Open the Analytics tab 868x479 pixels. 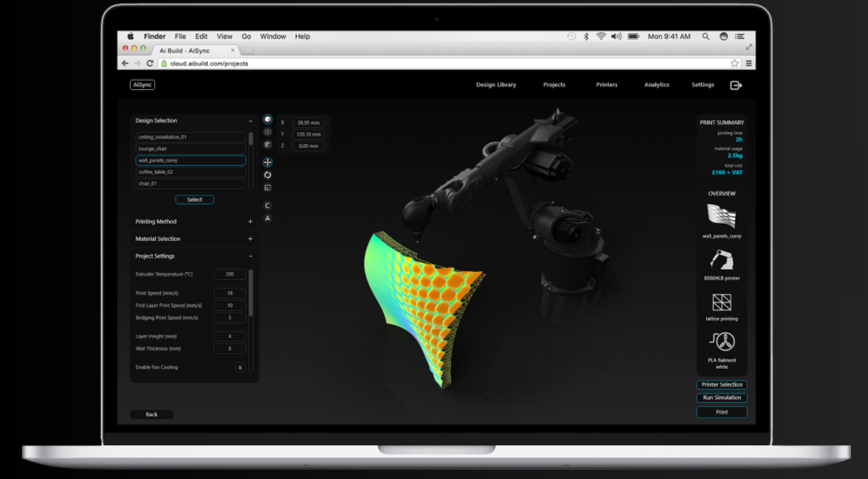657,85
